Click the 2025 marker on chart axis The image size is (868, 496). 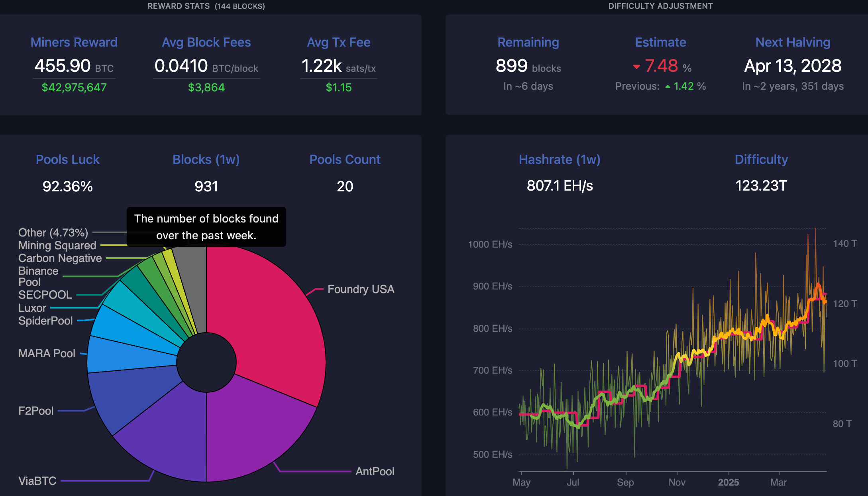[x=728, y=482]
